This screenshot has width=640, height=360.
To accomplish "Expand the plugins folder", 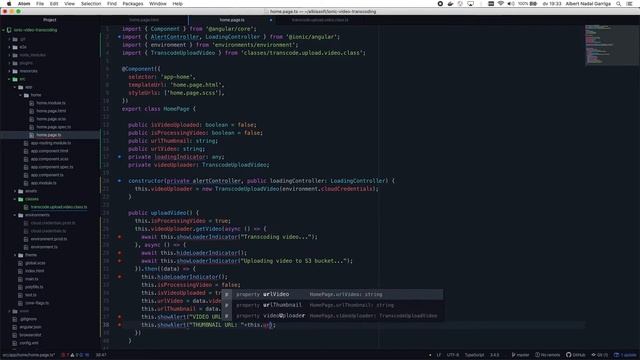I will pyautogui.click(x=10, y=63).
